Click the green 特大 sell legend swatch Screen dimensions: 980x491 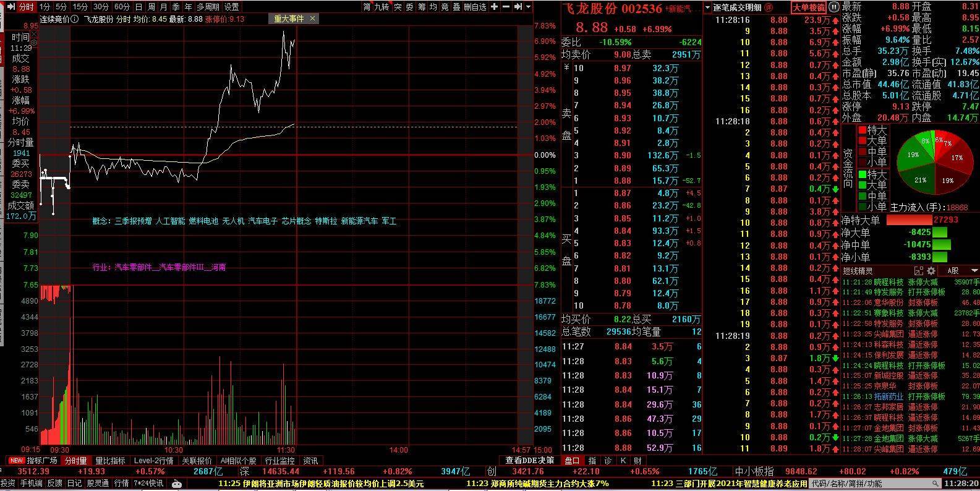(862, 175)
